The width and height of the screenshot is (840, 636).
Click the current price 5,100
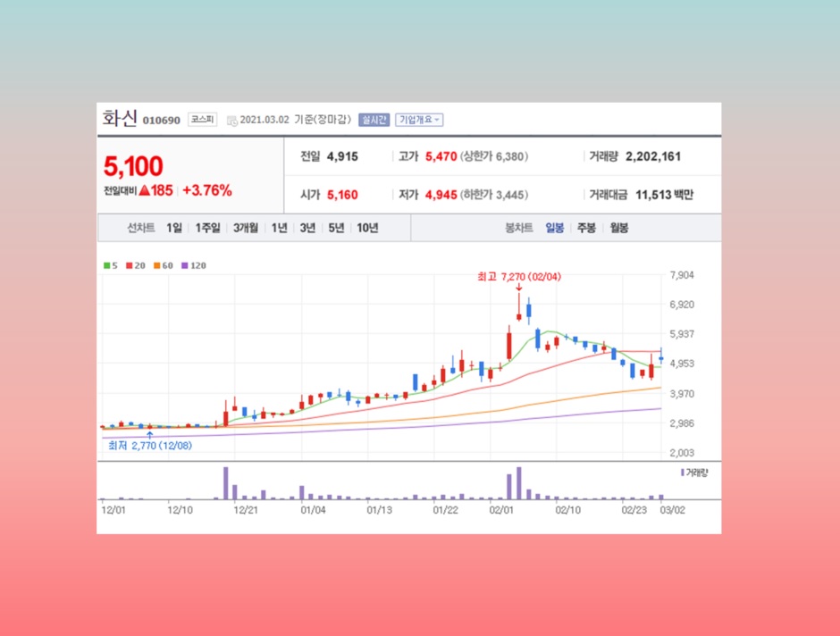click(133, 166)
